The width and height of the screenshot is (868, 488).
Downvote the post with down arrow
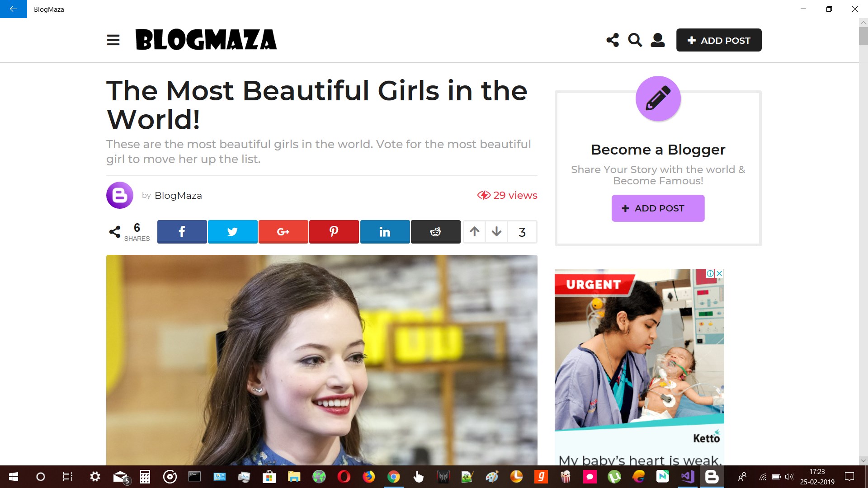click(x=496, y=232)
